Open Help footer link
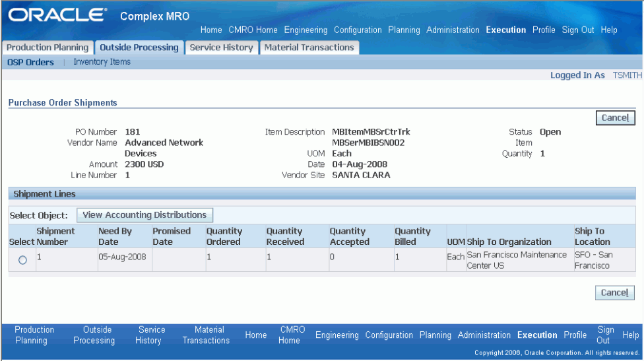The width and height of the screenshot is (644, 361). (630, 335)
